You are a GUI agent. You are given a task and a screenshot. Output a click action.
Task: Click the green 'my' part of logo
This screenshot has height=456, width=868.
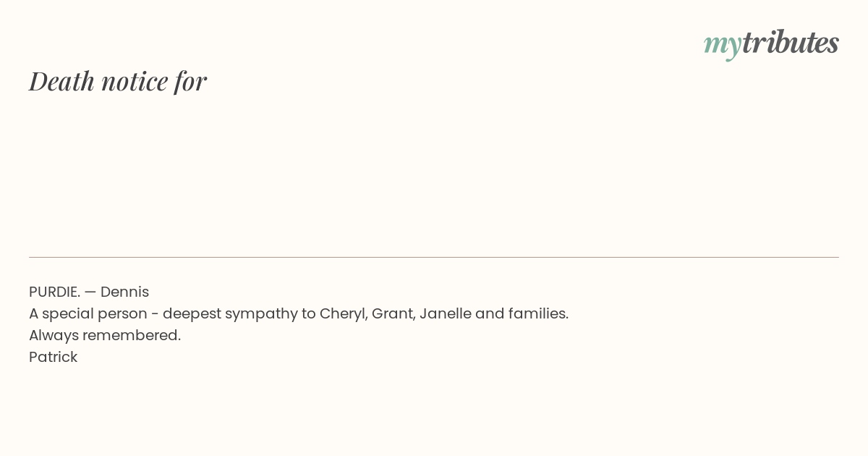[x=723, y=46]
